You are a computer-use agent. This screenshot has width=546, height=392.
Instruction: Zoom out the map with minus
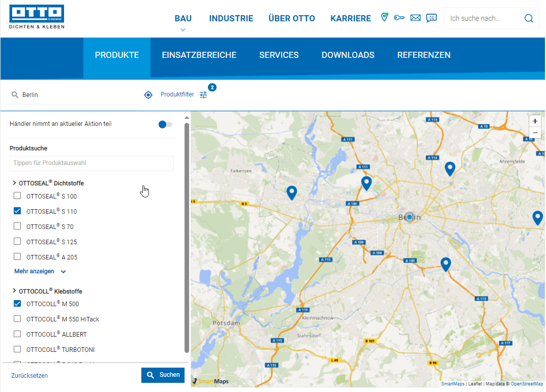535,133
